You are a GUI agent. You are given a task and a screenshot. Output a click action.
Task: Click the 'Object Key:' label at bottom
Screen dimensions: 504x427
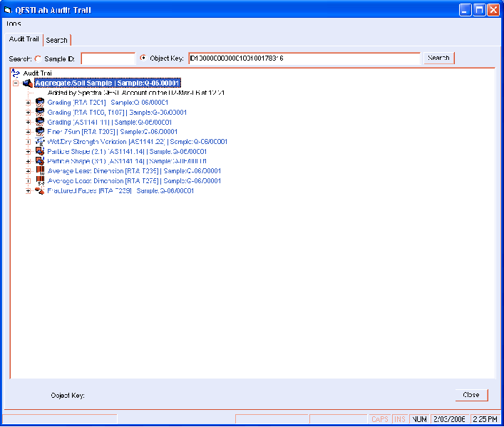[x=68, y=396]
